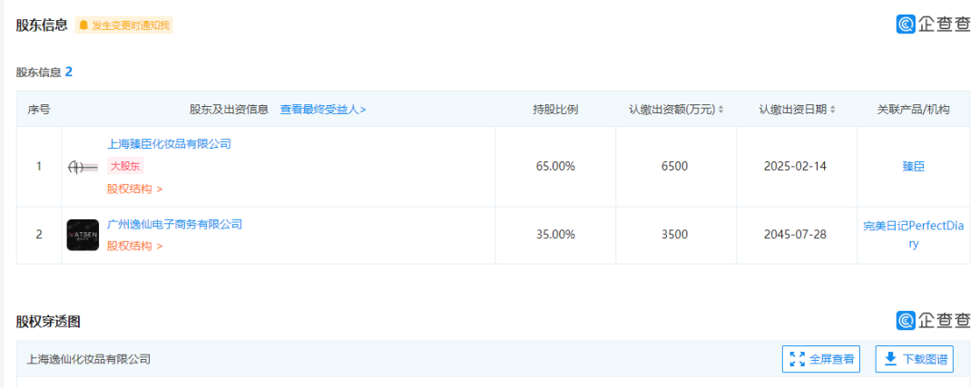Click the 65.00% shareholding cell

coord(555,167)
